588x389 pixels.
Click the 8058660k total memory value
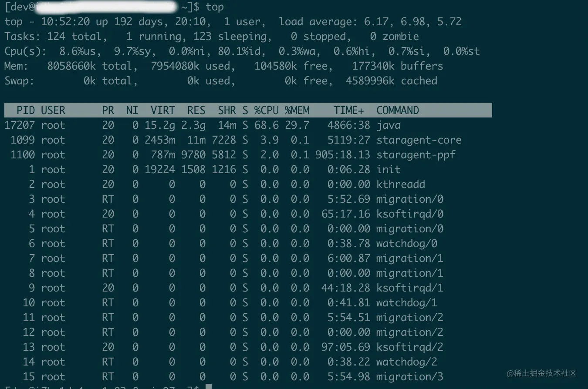[x=71, y=66]
